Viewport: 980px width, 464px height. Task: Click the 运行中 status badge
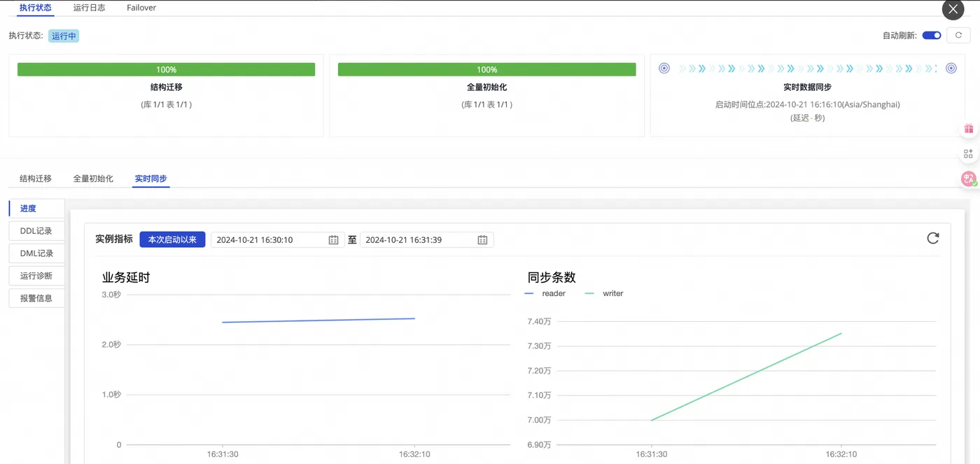[x=64, y=36]
